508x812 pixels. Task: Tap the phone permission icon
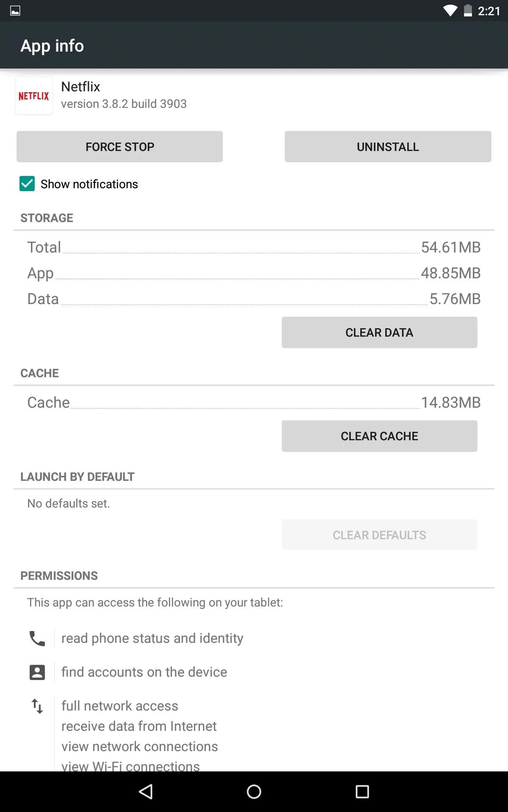pos(37,638)
